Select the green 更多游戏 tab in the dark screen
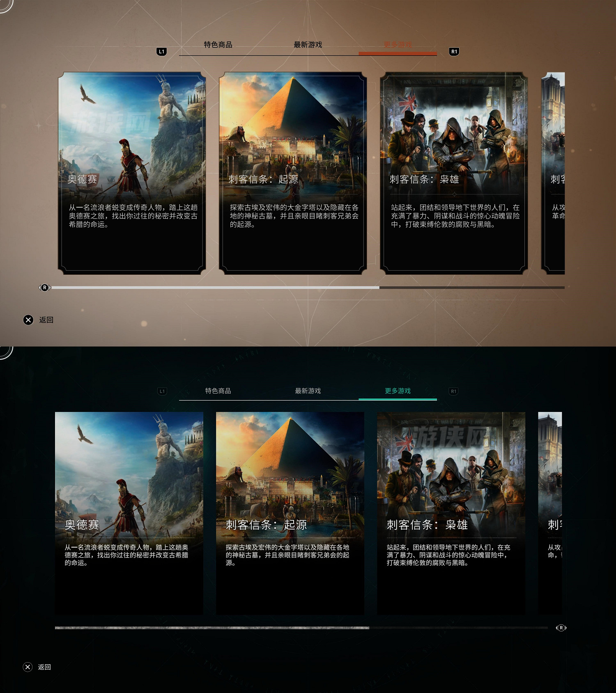The height and width of the screenshot is (693, 616). click(398, 391)
